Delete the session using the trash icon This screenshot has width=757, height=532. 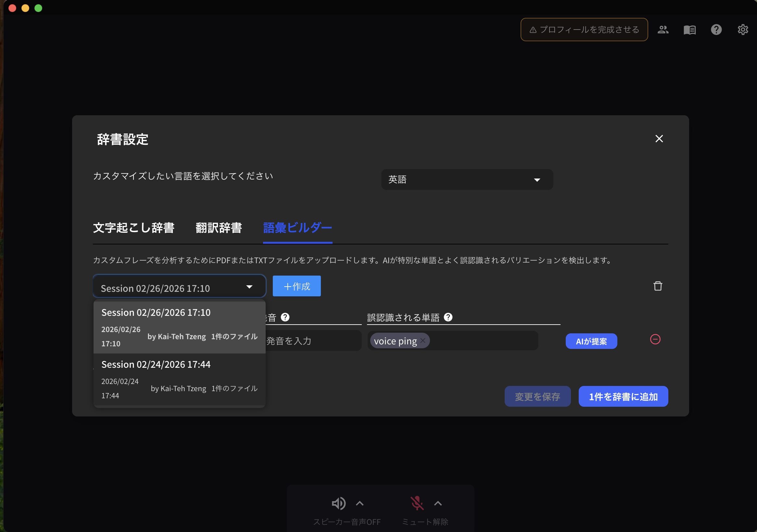(658, 286)
